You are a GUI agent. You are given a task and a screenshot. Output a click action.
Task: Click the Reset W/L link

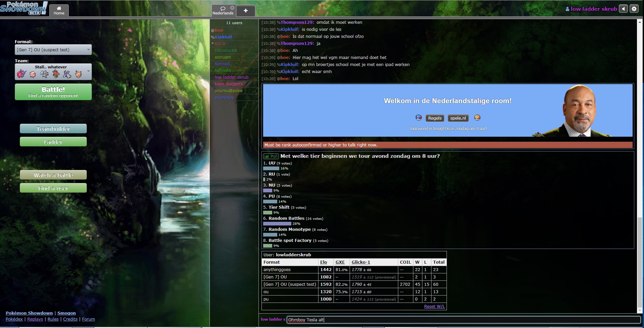tap(434, 306)
